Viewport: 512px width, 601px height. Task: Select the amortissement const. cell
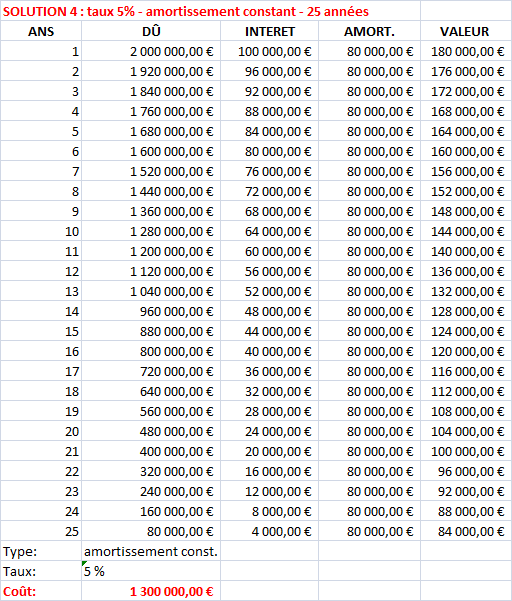pyautogui.click(x=151, y=551)
